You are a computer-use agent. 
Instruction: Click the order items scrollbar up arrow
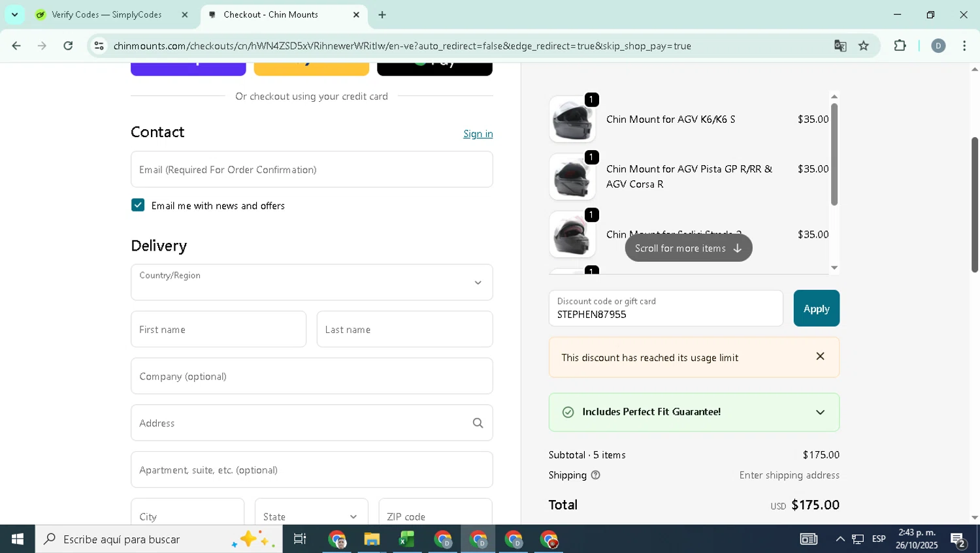tap(834, 97)
